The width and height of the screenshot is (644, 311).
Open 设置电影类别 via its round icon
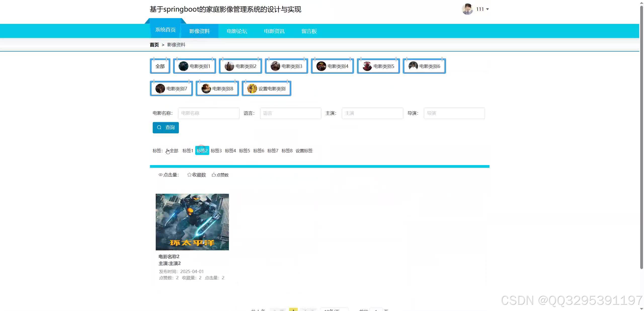(x=252, y=88)
